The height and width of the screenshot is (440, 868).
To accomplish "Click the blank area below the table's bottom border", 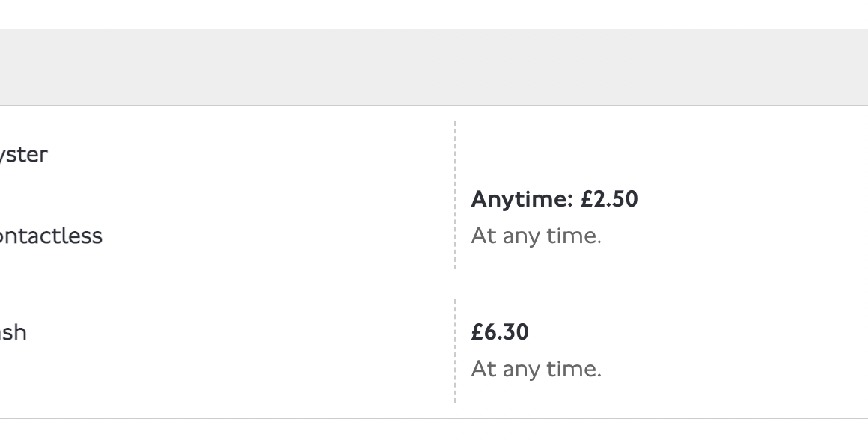I will [x=434, y=430].
